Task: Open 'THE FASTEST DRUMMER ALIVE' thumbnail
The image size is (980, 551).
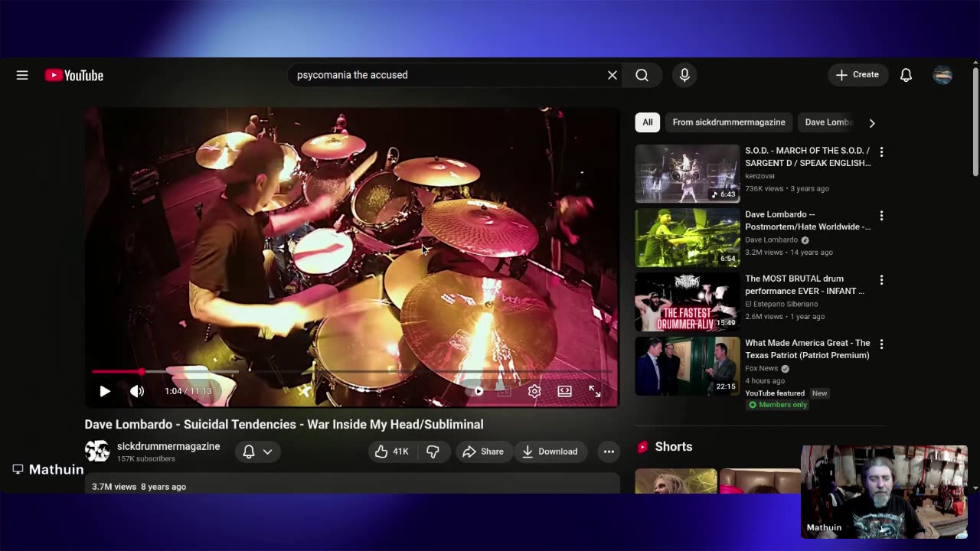Action: point(688,302)
